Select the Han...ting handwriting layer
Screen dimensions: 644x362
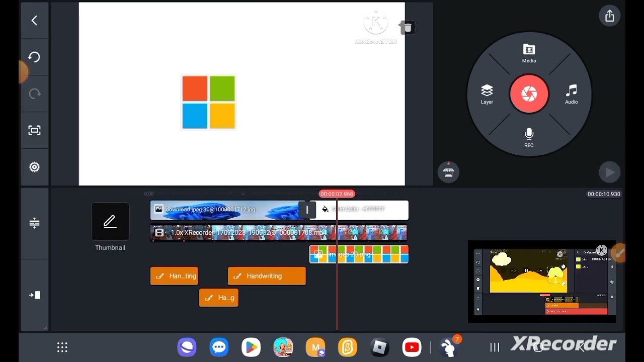pos(174,276)
